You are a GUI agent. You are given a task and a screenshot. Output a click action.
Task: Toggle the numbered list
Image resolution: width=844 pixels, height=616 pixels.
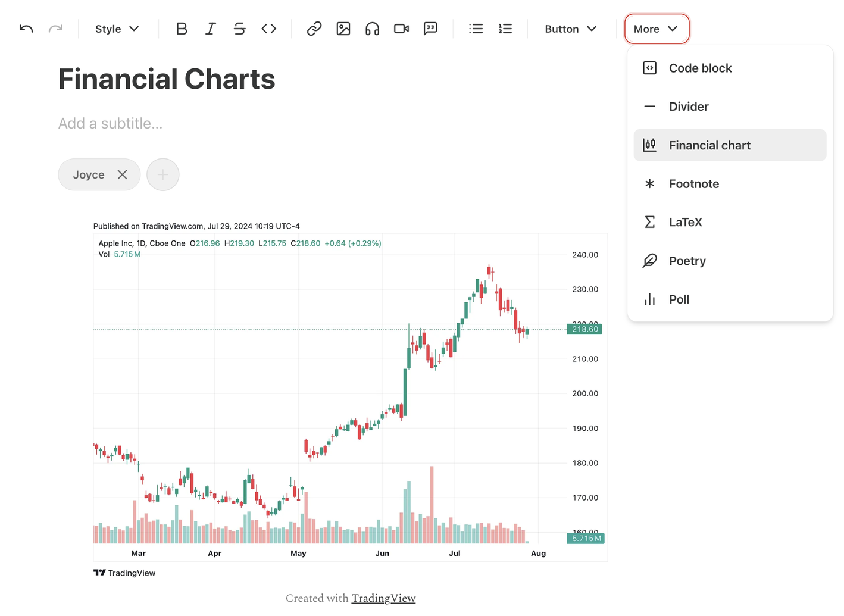[505, 28]
